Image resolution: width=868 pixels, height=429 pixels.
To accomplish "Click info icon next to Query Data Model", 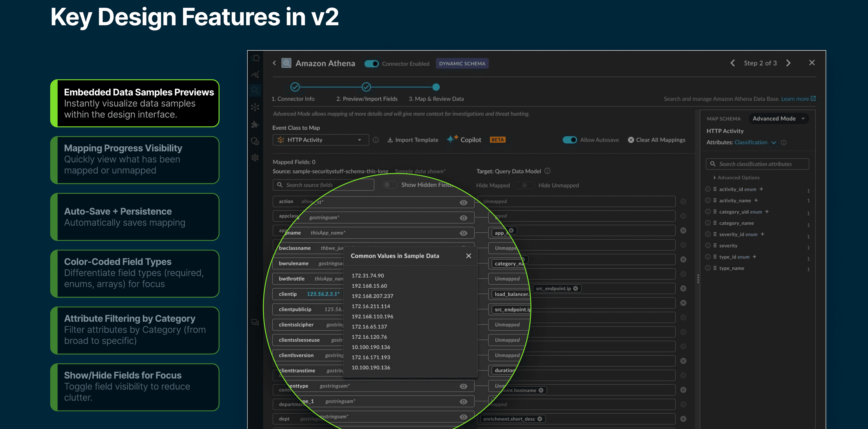I will point(547,171).
